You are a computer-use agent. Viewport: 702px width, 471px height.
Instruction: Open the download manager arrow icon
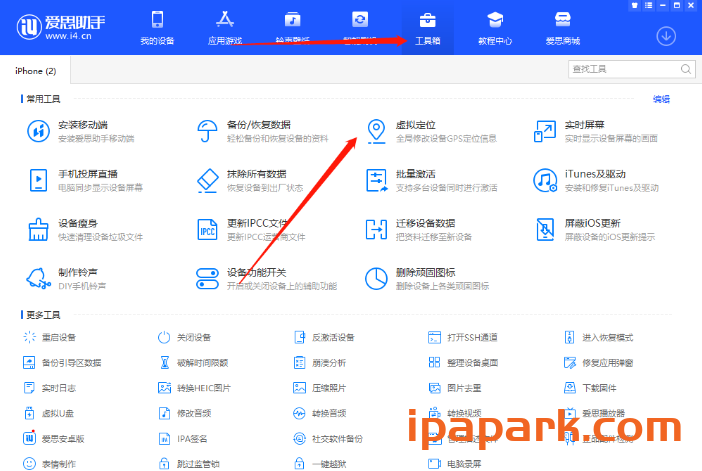click(x=666, y=37)
